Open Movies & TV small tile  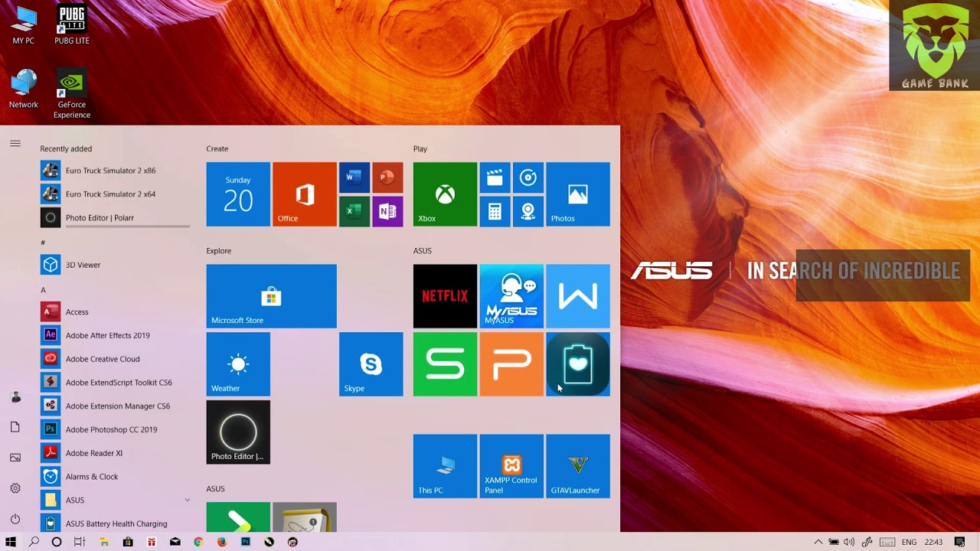click(x=495, y=178)
